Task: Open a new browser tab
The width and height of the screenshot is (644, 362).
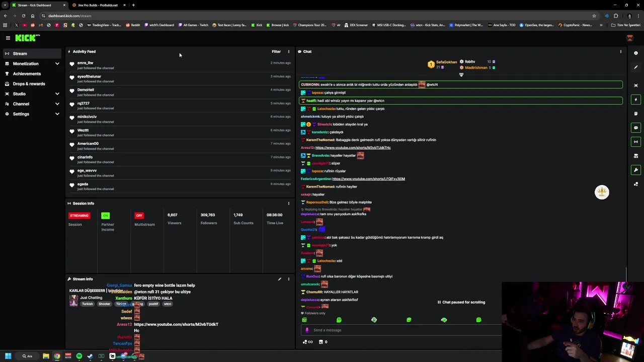Action: pyautogui.click(x=133, y=5)
